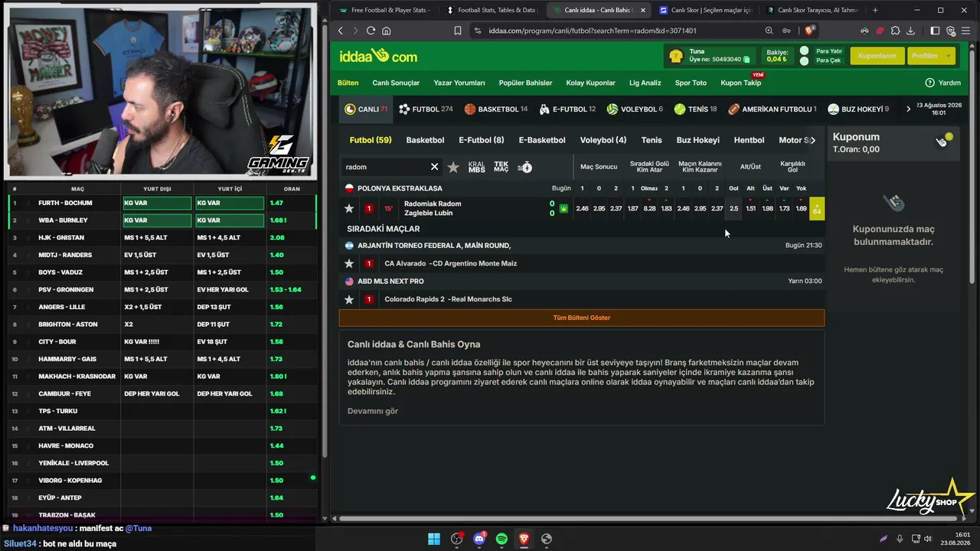This screenshot has width=980, height=551.
Task: Open Spor Toto menu item
Action: coord(691,83)
